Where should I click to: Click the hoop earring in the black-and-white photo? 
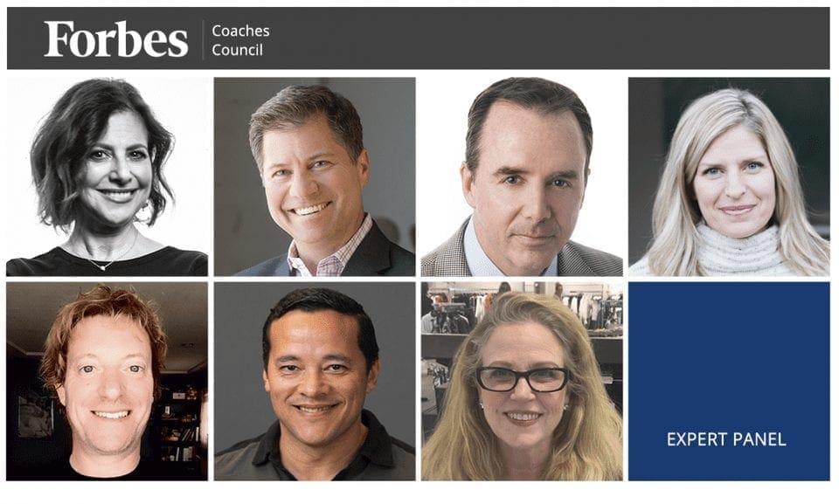(144, 212)
